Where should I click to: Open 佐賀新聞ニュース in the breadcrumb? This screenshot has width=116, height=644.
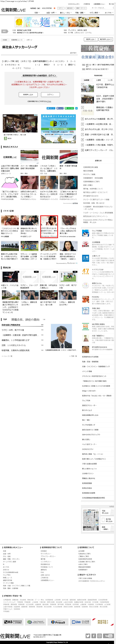pyautogui.click(x=17, y=40)
